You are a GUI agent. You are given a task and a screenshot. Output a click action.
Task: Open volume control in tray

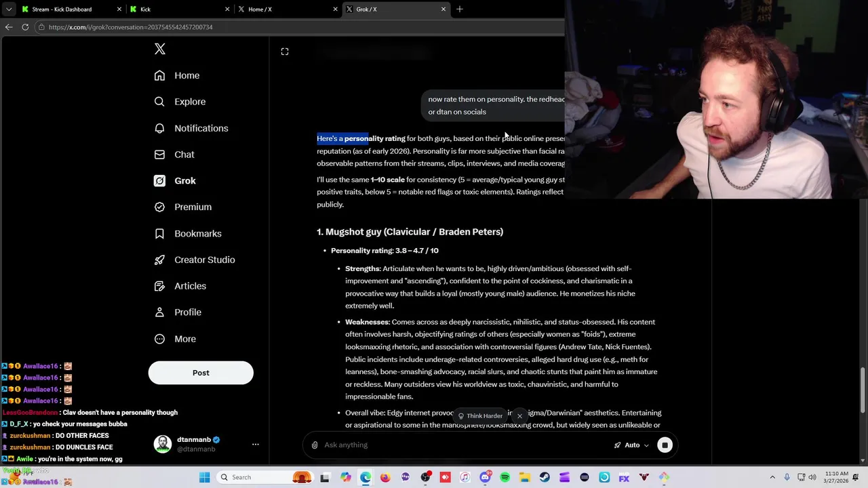pyautogui.click(x=812, y=477)
